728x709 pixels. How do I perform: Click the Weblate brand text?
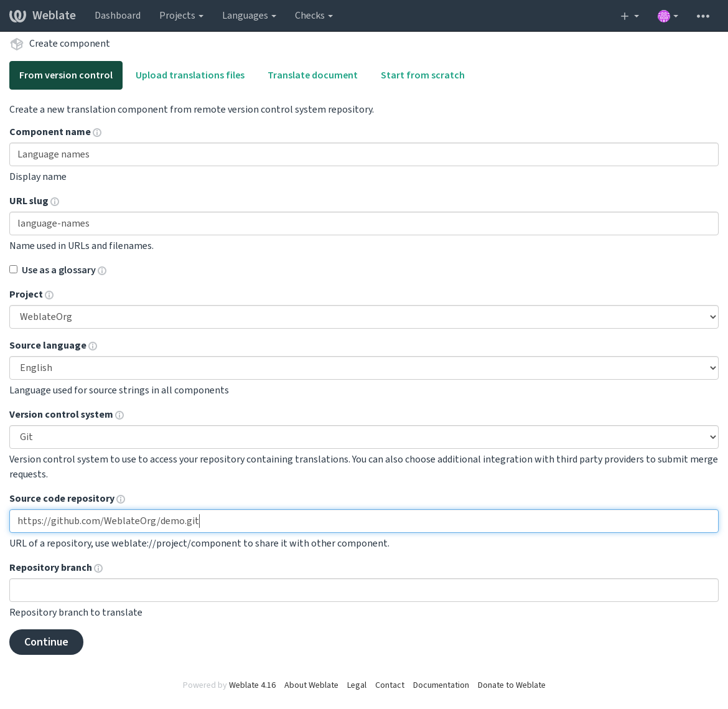[x=54, y=16]
